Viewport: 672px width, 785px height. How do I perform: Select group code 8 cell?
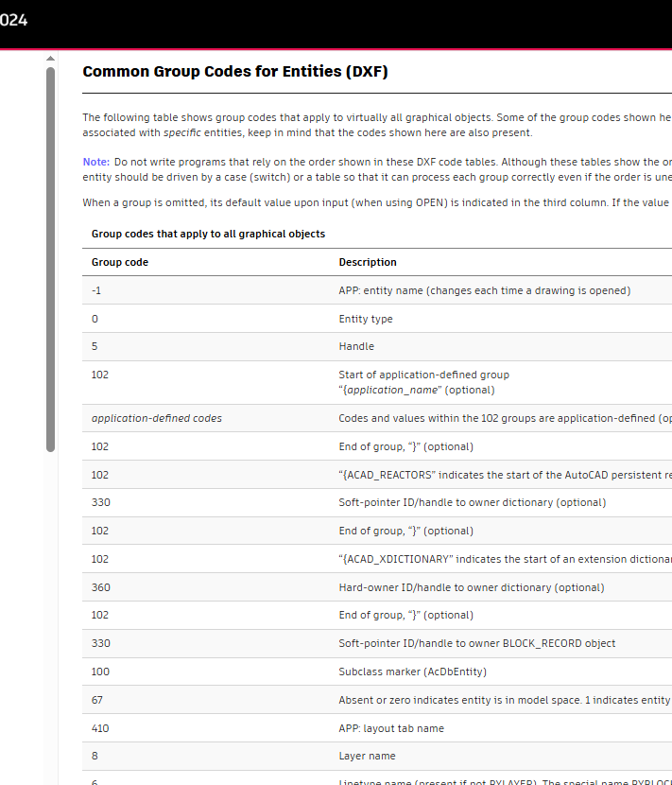tap(95, 756)
